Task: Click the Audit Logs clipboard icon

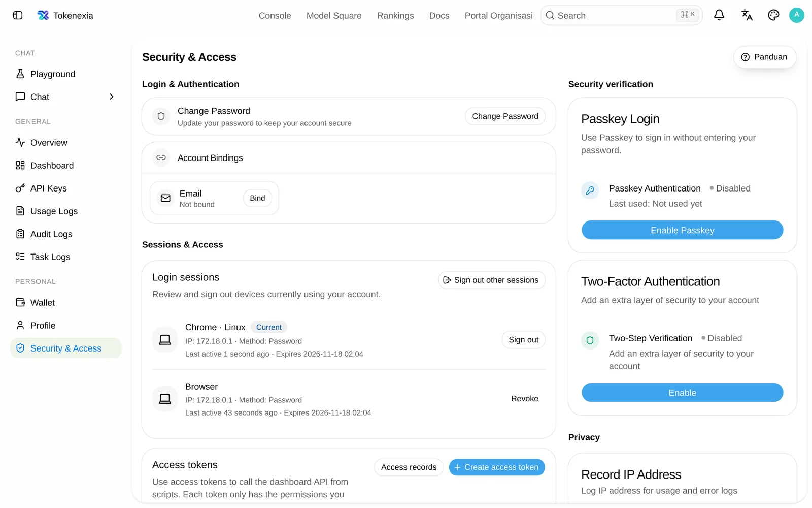Action: coord(20,234)
